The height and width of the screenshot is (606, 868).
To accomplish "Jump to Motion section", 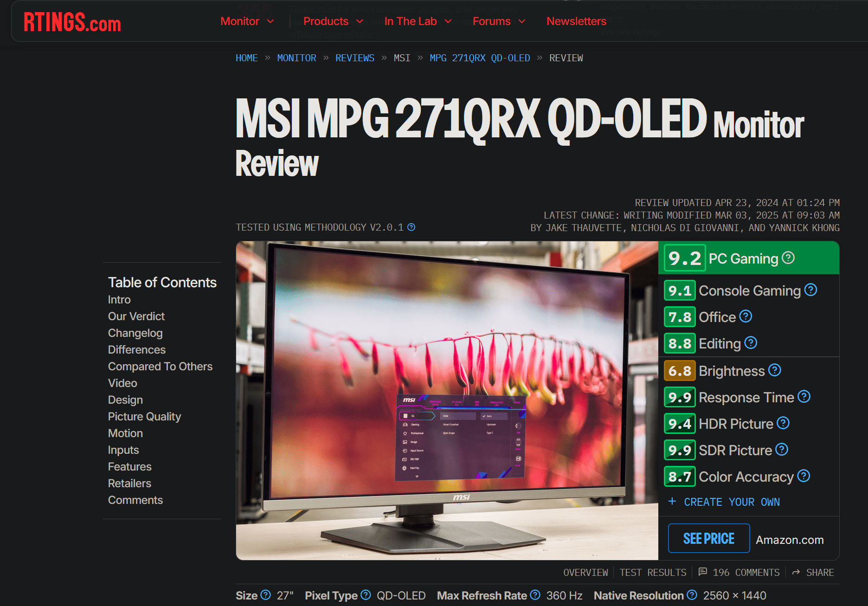I will (x=125, y=433).
